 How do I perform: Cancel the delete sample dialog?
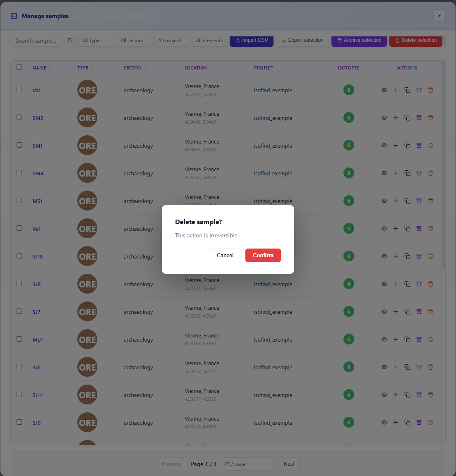225,255
